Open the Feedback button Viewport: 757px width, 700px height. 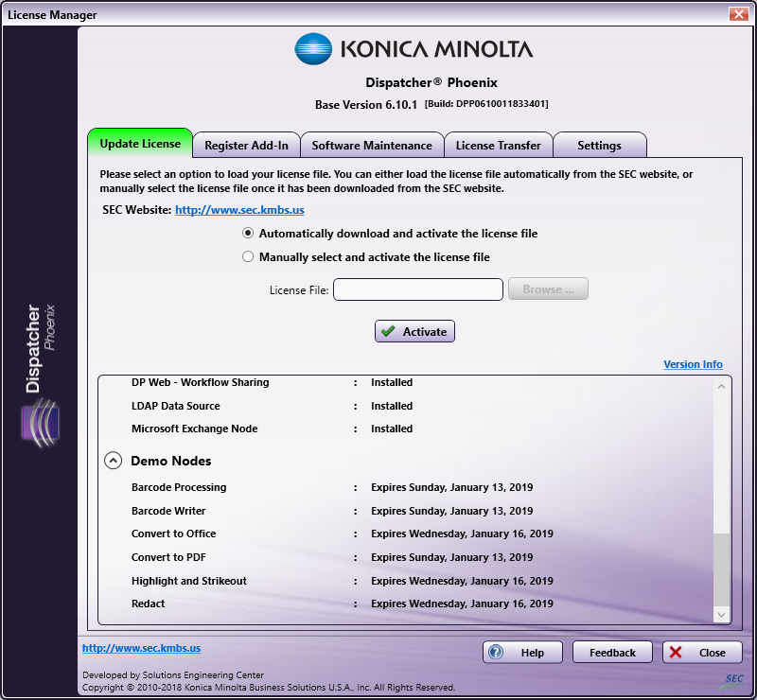612,652
